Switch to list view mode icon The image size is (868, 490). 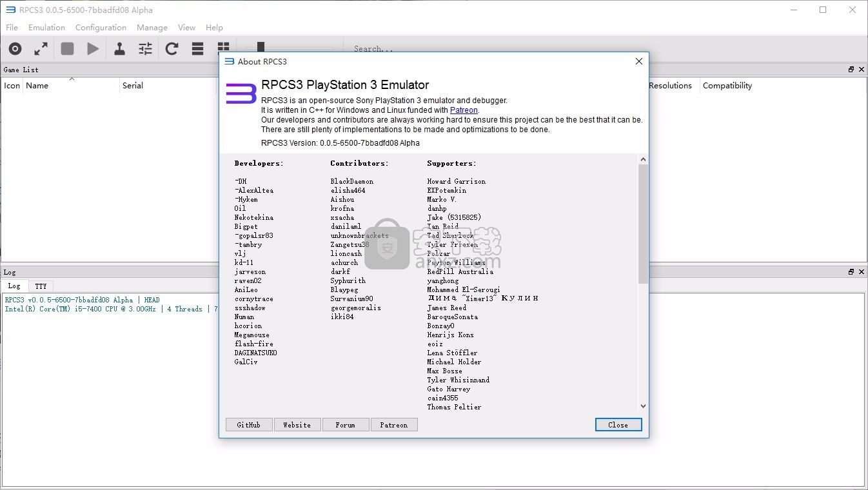(198, 48)
